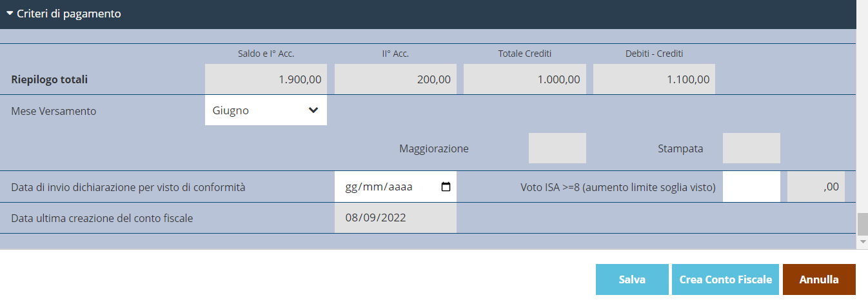Click the Salva button

[632, 279]
